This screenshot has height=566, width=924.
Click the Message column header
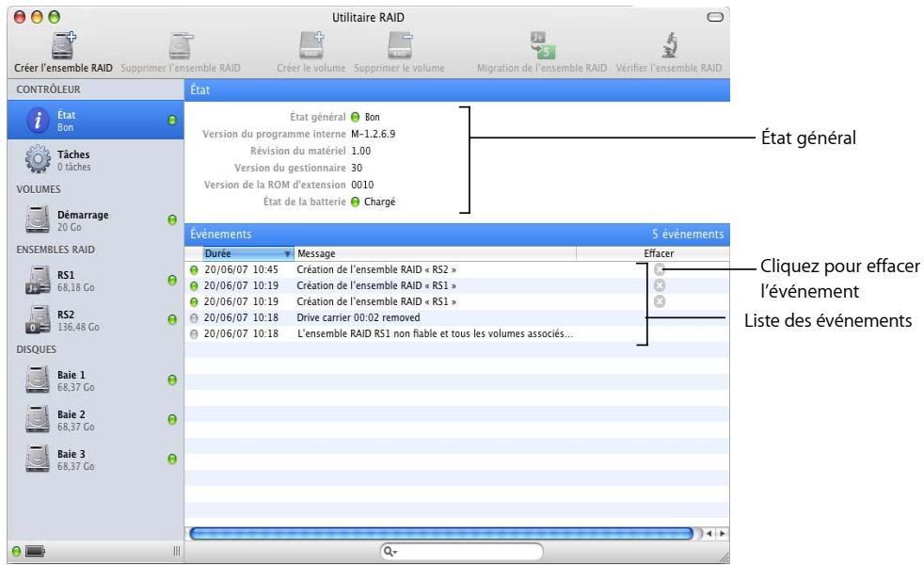coord(435,253)
